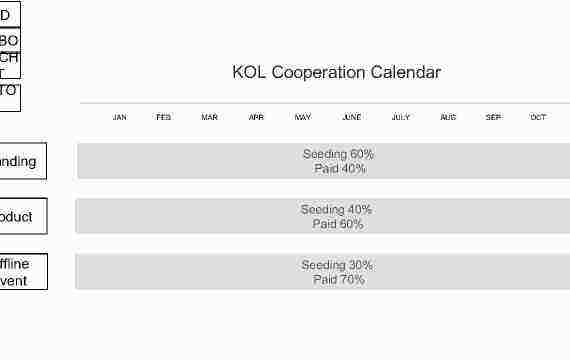Click the JULY month label

401,117
